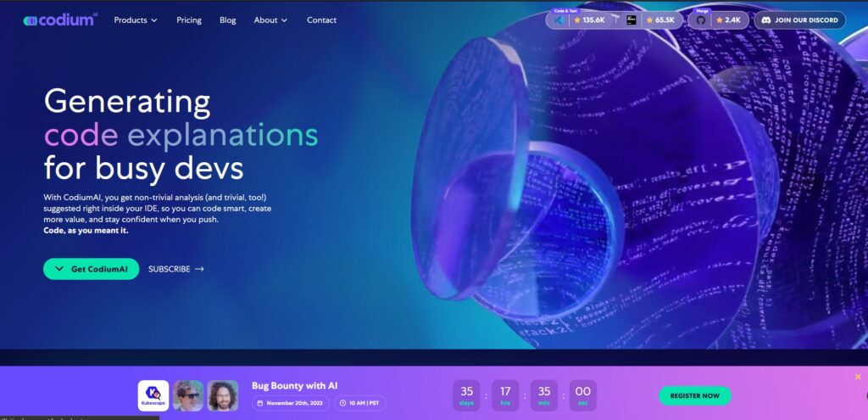Navigate to the Contact page

(x=321, y=20)
